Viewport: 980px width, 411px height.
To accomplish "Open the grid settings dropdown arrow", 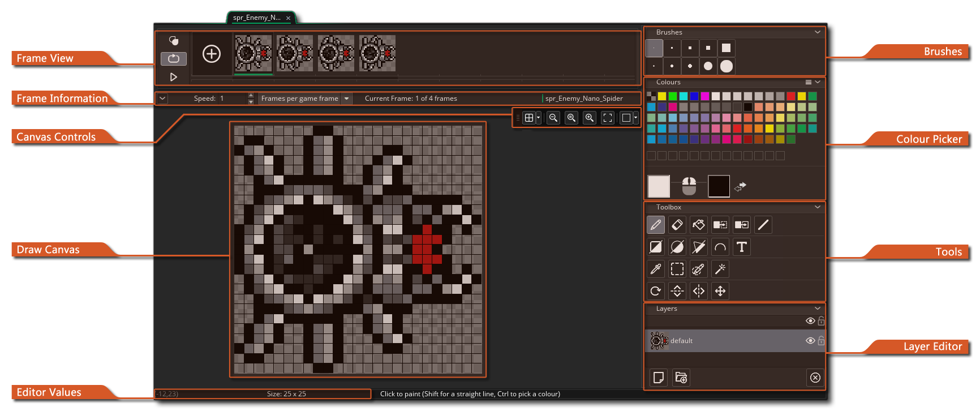I will tap(538, 118).
